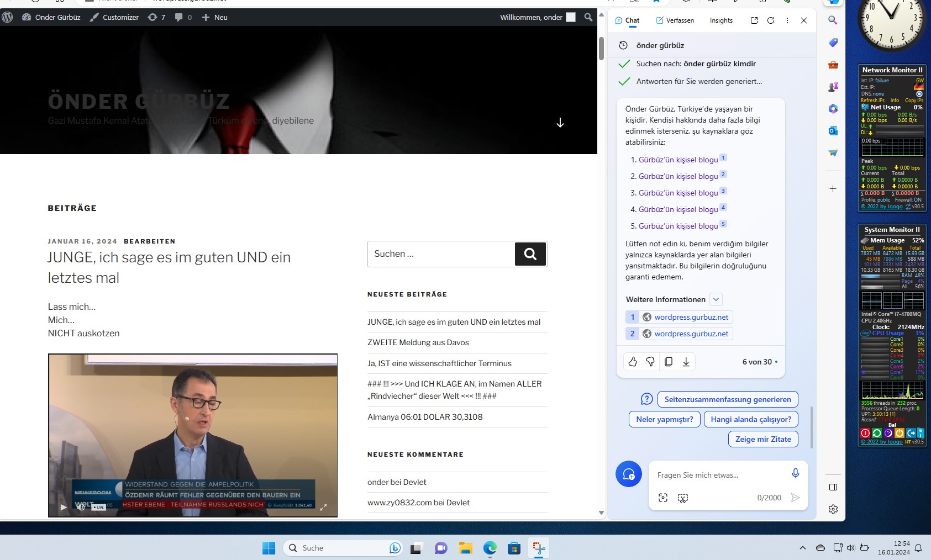Viewport: 931px width, 560px height.
Task: Open Edge sidebar Tools briefcase
Action: [x=833, y=65]
